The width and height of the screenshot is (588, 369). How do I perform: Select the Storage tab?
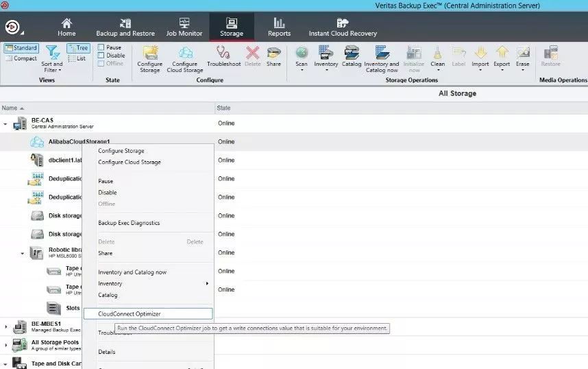click(232, 27)
